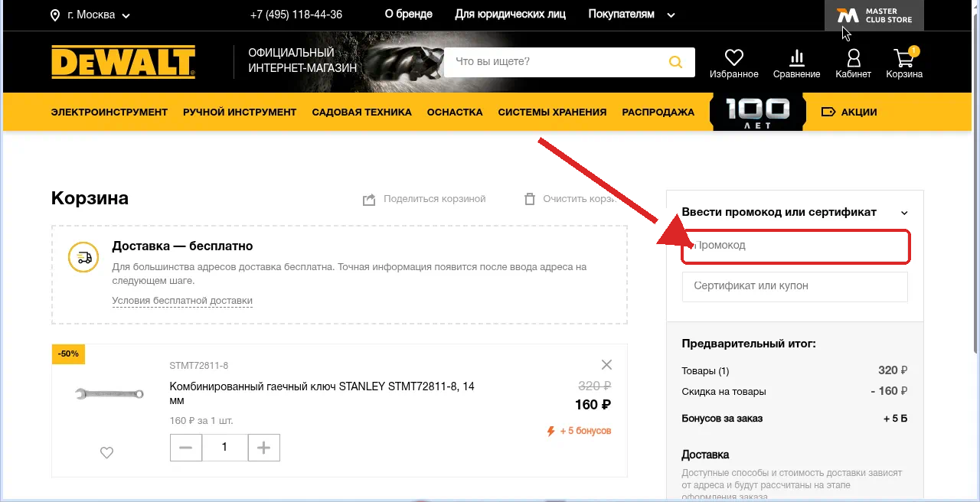Open the Сравнение comparison chart icon
The width and height of the screenshot is (980, 502).
click(x=796, y=57)
